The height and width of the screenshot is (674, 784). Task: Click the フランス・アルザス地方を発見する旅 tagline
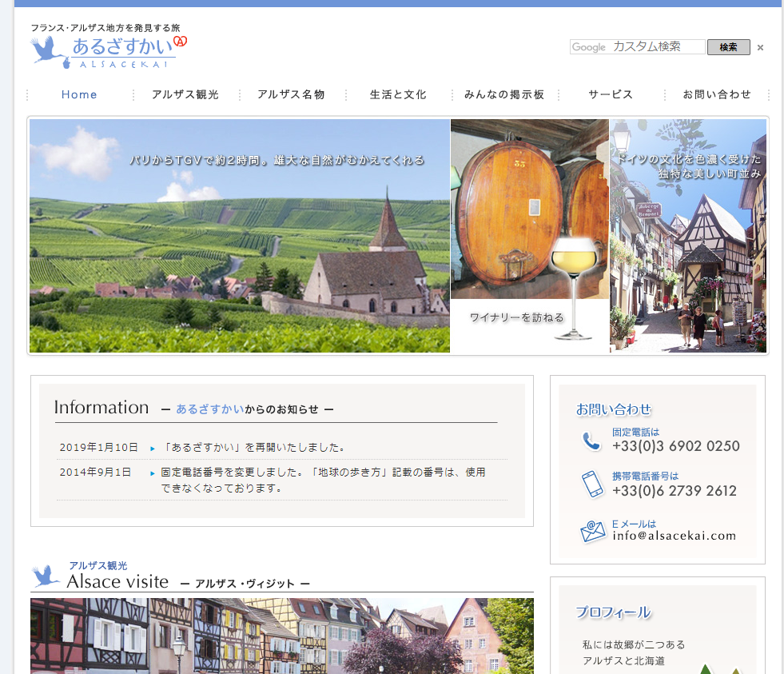[x=105, y=27]
